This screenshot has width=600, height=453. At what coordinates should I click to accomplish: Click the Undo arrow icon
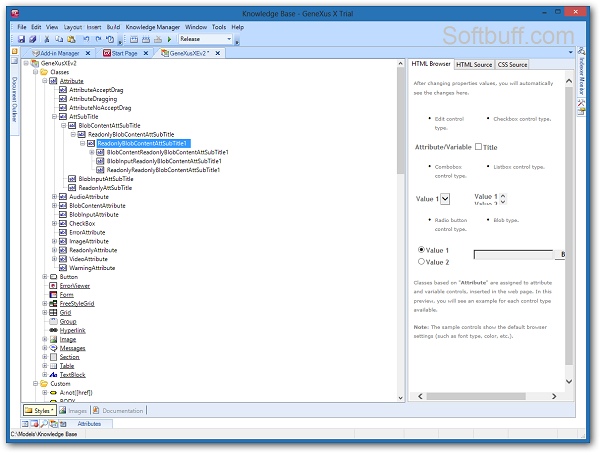[86, 39]
